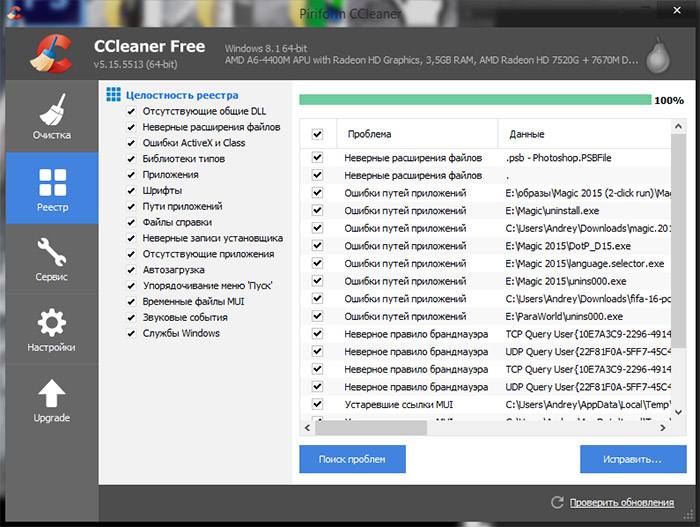This screenshot has height=527, width=700.
Task: Click the CCleaner logo icon
Action: (x=49, y=55)
